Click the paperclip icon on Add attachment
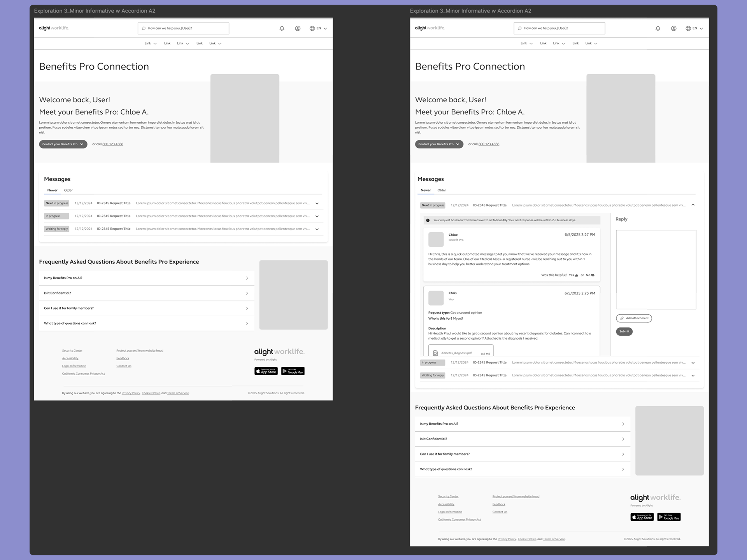Screen dimensions: 747x560 point(622,318)
